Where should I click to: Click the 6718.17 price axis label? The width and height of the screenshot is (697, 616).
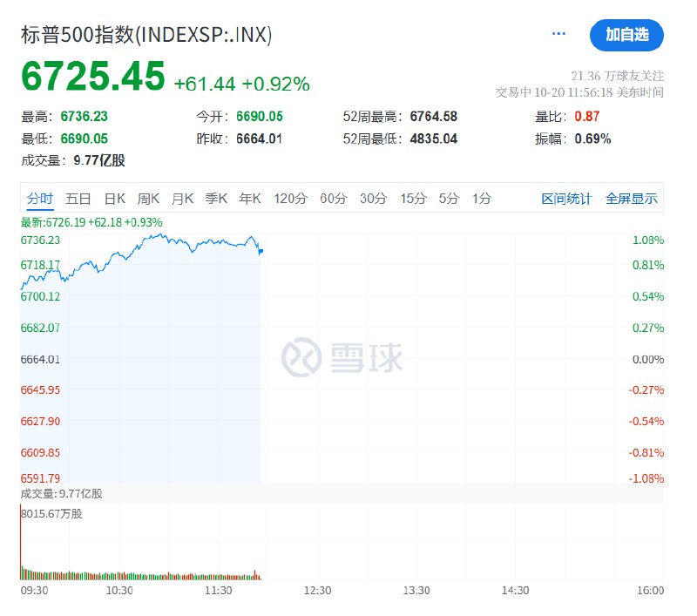click(x=40, y=265)
